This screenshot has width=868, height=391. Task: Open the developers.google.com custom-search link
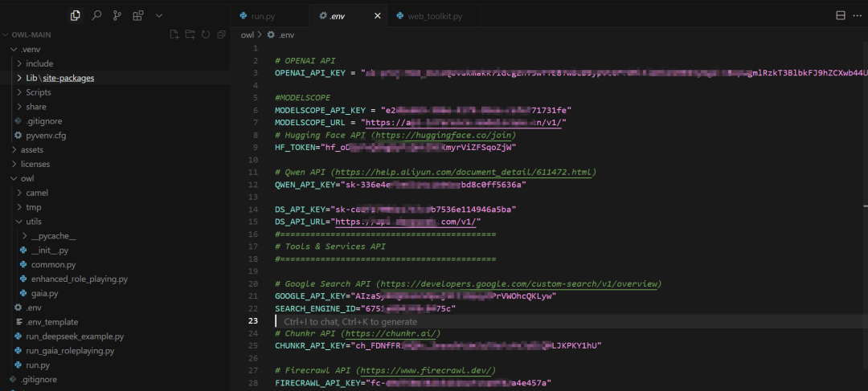[x=519, y=284]
